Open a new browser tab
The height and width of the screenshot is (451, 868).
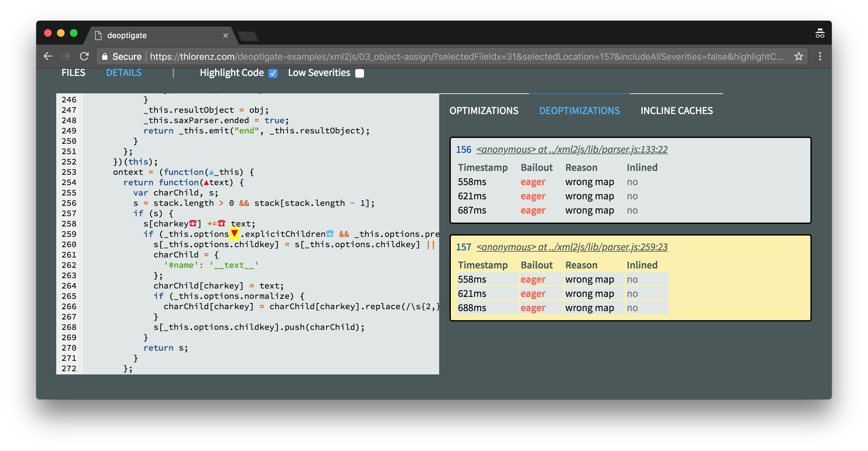248,36
